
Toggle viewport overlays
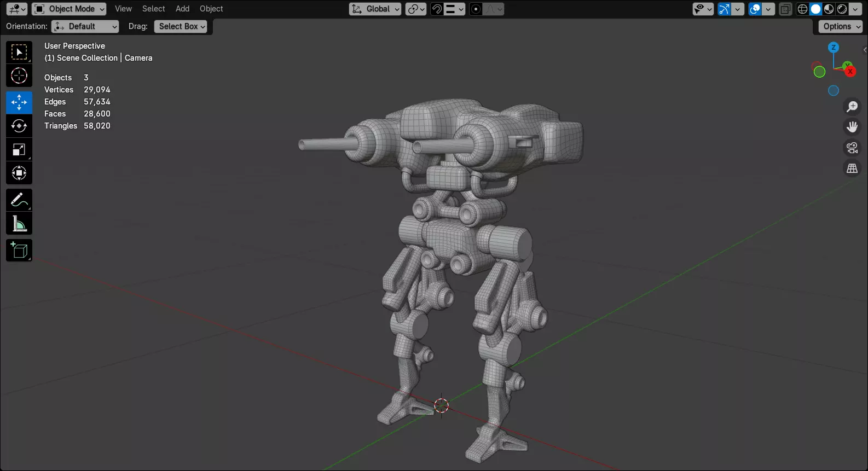755,9
